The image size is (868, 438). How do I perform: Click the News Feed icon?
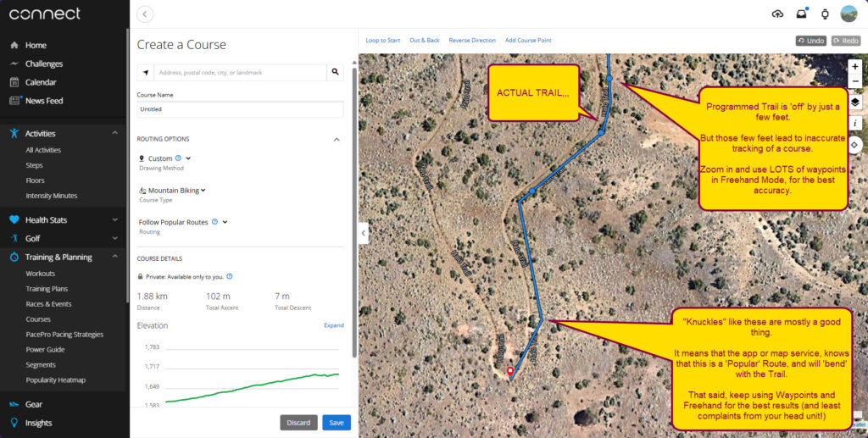click(15, 101)
